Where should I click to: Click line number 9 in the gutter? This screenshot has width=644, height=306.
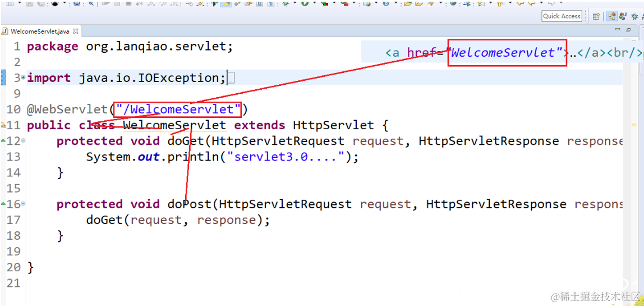[x=16, y=94]
